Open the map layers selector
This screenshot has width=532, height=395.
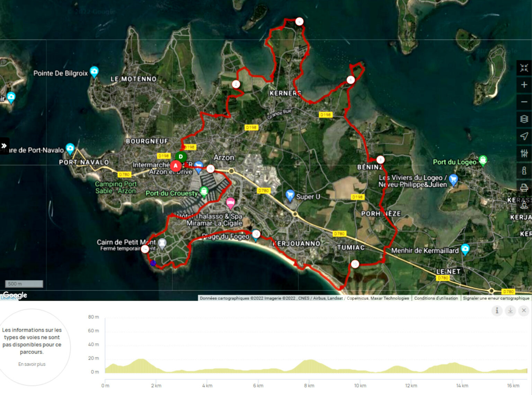tap(524, 119)
